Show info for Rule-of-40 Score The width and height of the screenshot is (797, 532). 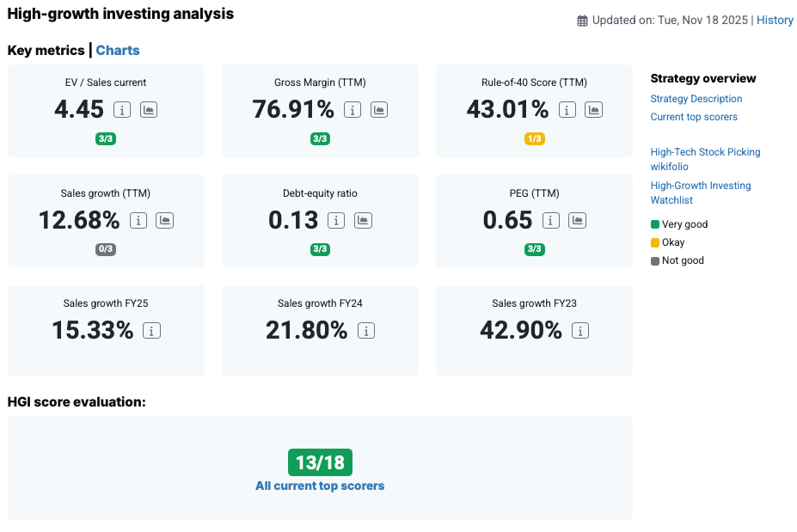click(567, 110)
